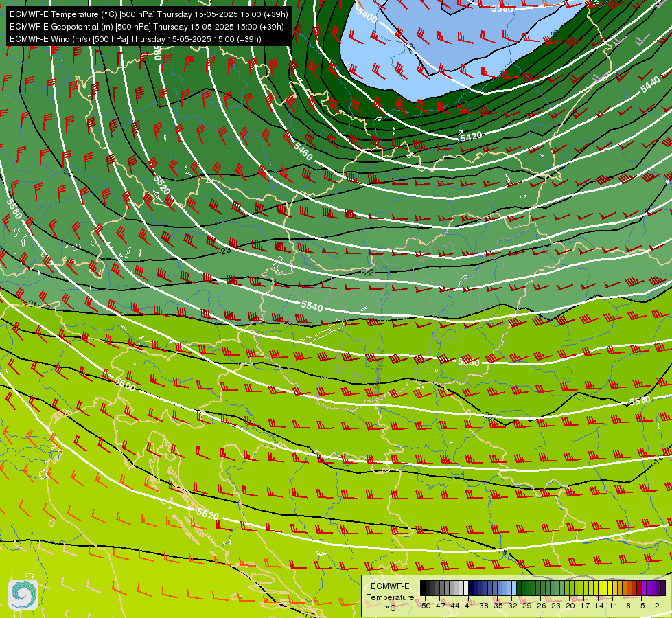672x618 pixels.
Task: Click the -23 isotherm label on the map
Action: click(224, 251)
